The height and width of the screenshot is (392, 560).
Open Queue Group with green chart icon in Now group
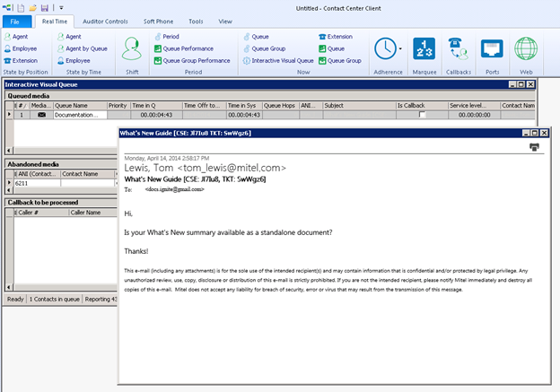pyautogui.click(x=340, y=61)
